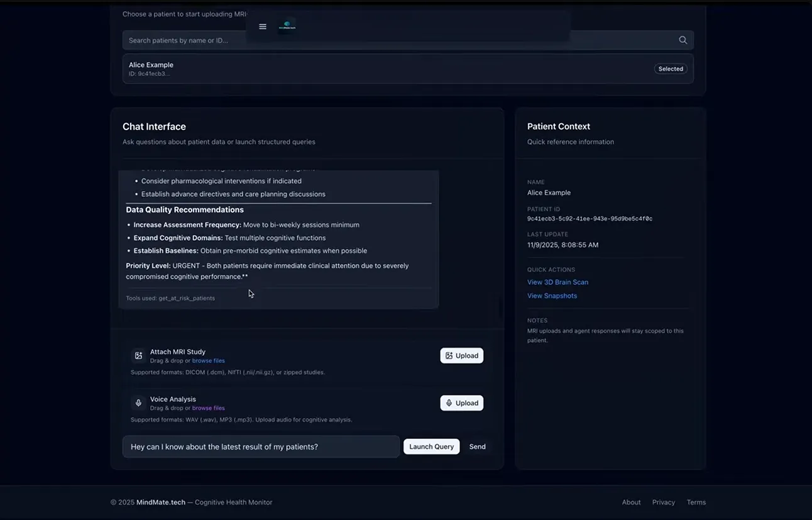Viewport: 812px width, 520px height.
Task: Click 'Chat Interface' panel heading
Action: [x=154, y=126]
